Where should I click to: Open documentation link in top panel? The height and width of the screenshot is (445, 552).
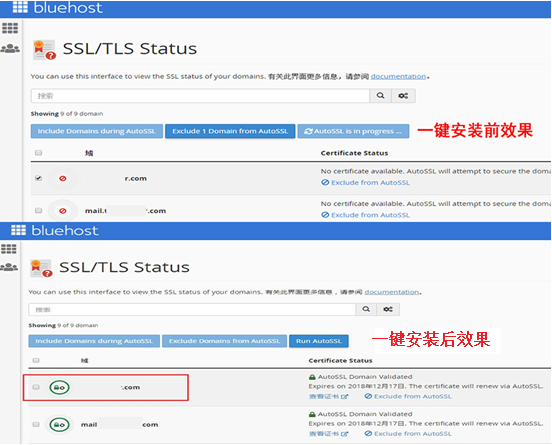click(398, 76)
